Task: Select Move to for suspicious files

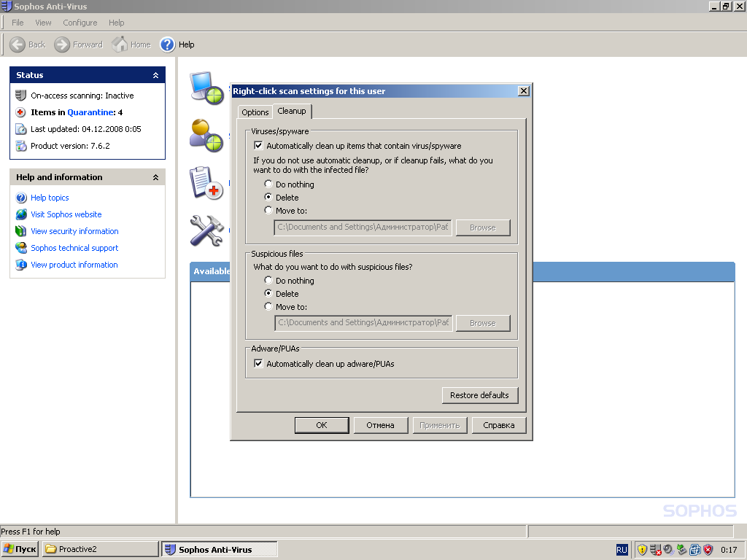Action: point(268,306)
